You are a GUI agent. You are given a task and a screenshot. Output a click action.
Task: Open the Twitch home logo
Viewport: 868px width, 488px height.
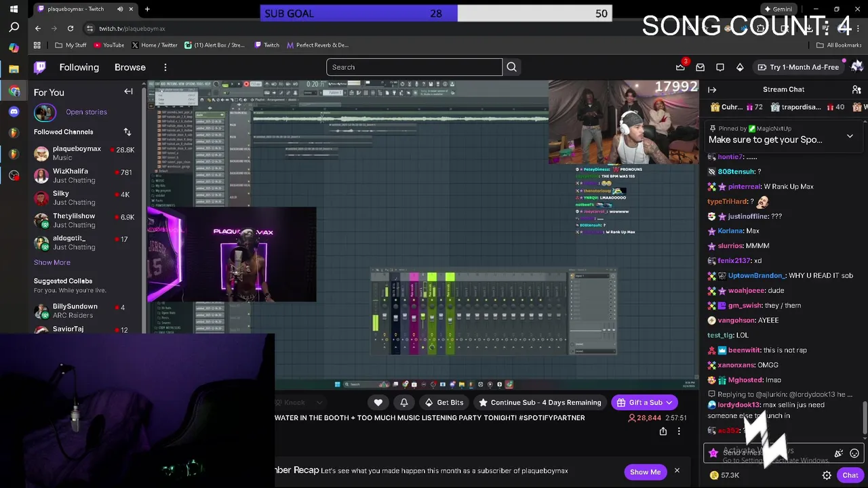[x=40, y=67]
